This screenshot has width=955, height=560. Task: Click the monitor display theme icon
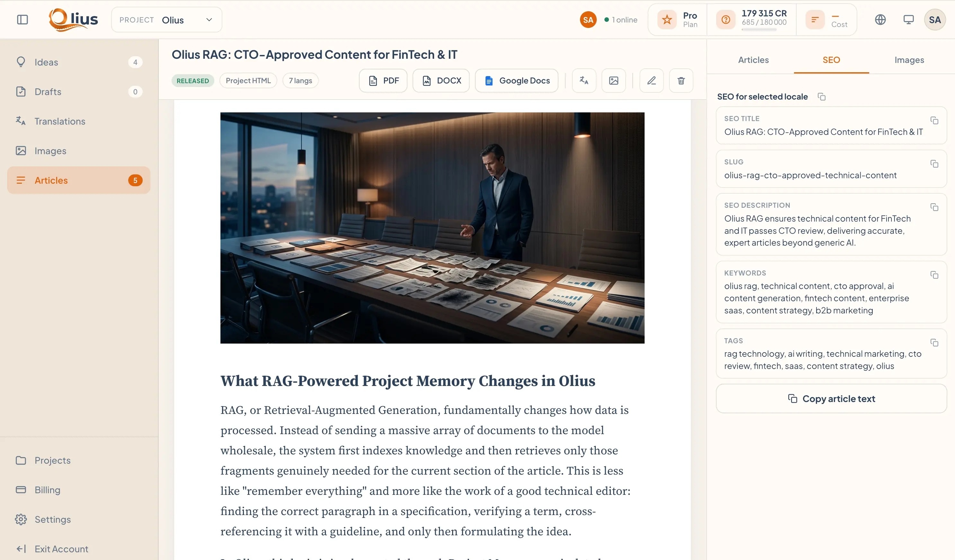pyautogui.click(x=908, y=20)
